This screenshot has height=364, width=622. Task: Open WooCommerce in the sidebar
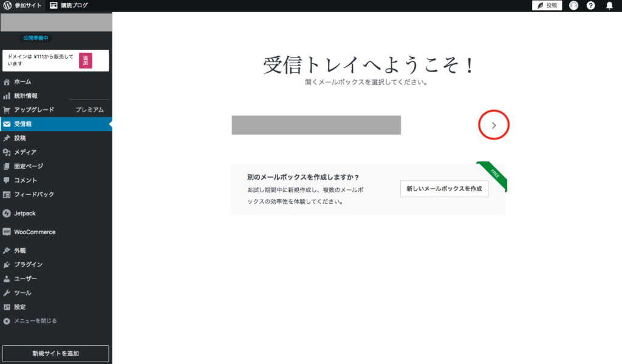[x=34, y=232]
